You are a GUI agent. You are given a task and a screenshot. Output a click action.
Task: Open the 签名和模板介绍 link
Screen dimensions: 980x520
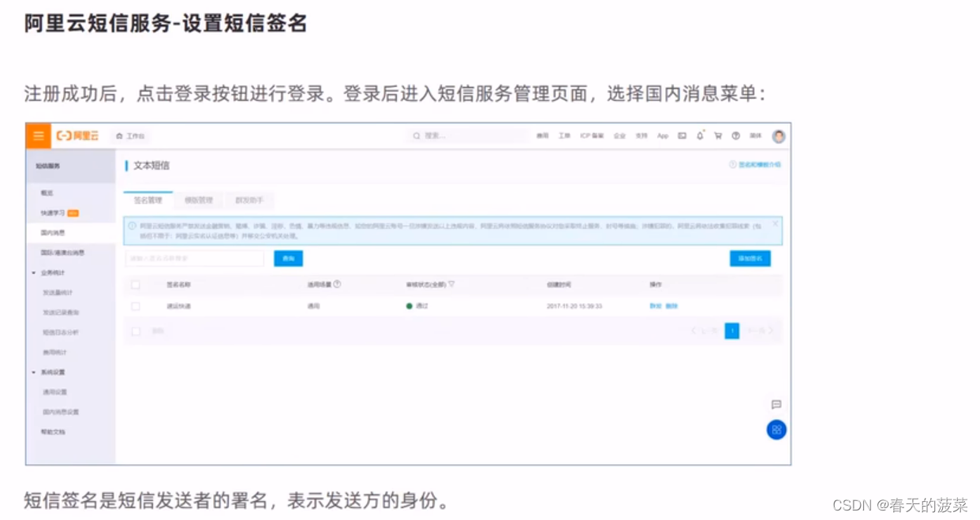pos(759,165)
